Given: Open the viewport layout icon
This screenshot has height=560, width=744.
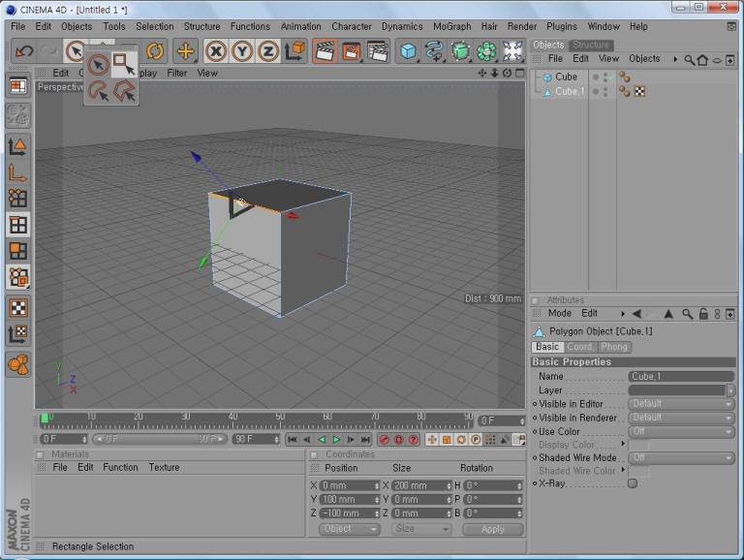Looking at the screenshot, I should [18, 86].
